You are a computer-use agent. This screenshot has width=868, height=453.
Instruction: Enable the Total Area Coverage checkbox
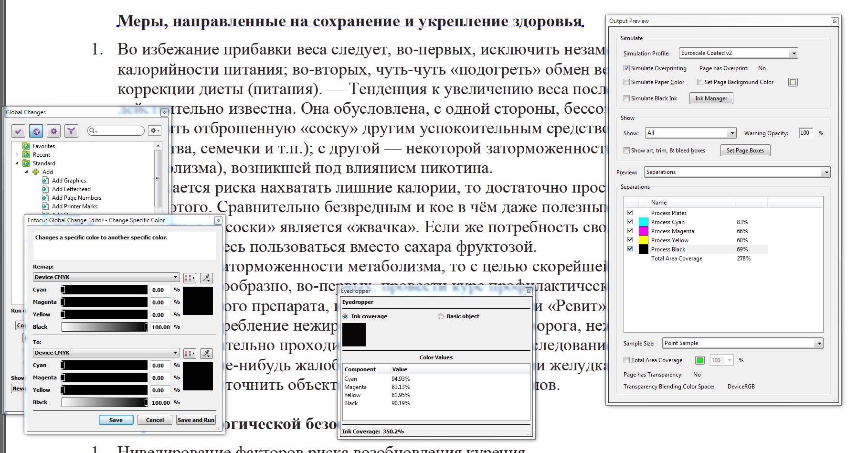point(626,360)
